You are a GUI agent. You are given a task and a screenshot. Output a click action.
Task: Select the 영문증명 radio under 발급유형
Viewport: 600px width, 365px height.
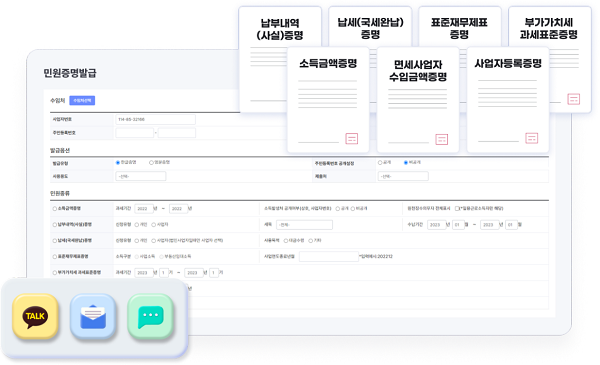tap(151, 163)
